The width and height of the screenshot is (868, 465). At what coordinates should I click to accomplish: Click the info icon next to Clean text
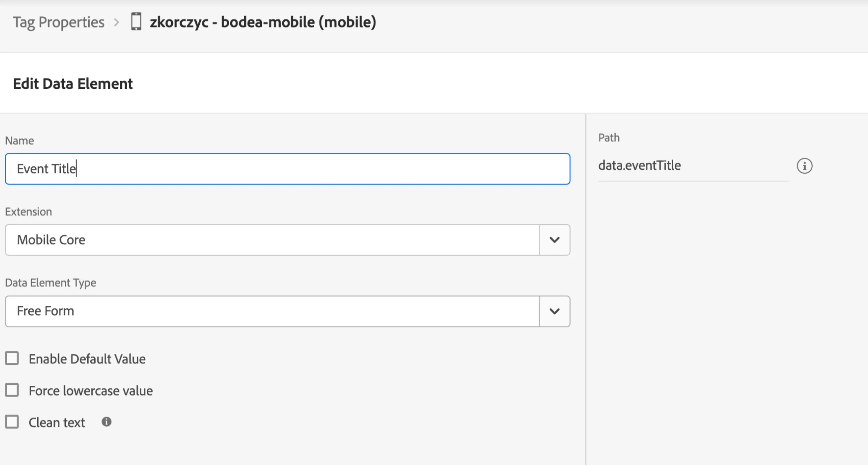point(106,422)
